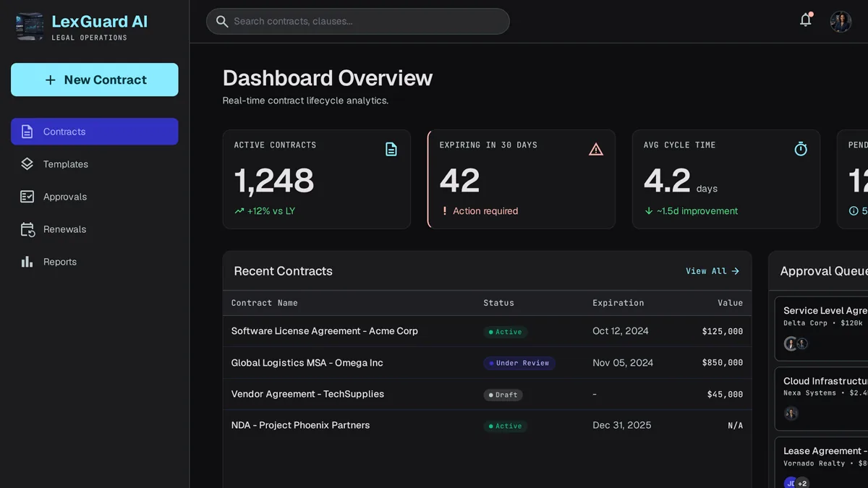Click the Under Review status badge
This screenshot has width=868, height=488.
coord(519,363)
